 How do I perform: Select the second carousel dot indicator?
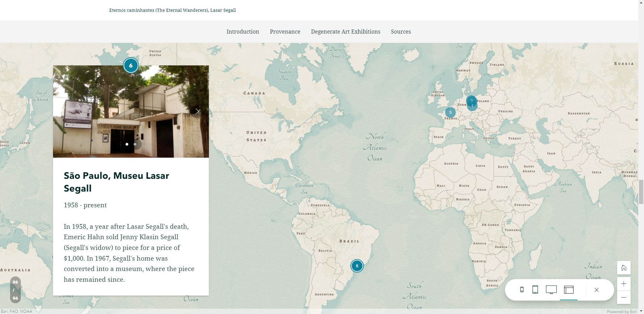[x=135, y=144]
